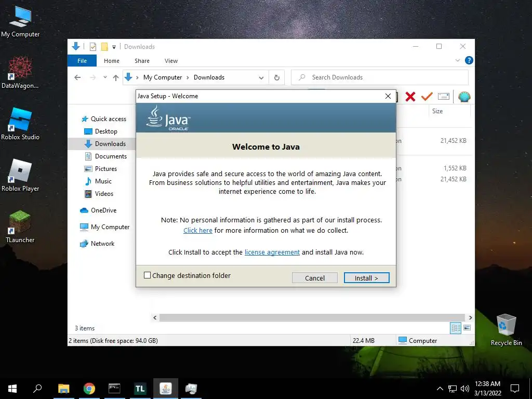Select Java installer taskbar icon
This screenshot has height=399, width=532.
[166, 389]
